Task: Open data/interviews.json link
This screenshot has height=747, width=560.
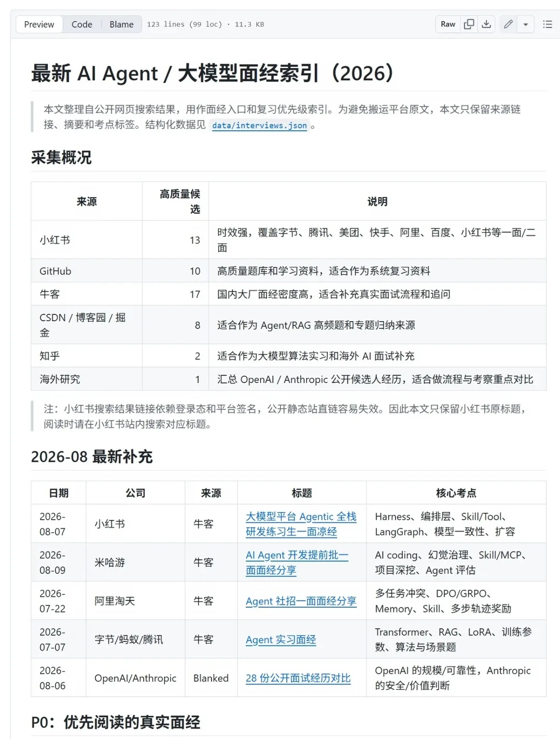Action: (x=259, y=126)
